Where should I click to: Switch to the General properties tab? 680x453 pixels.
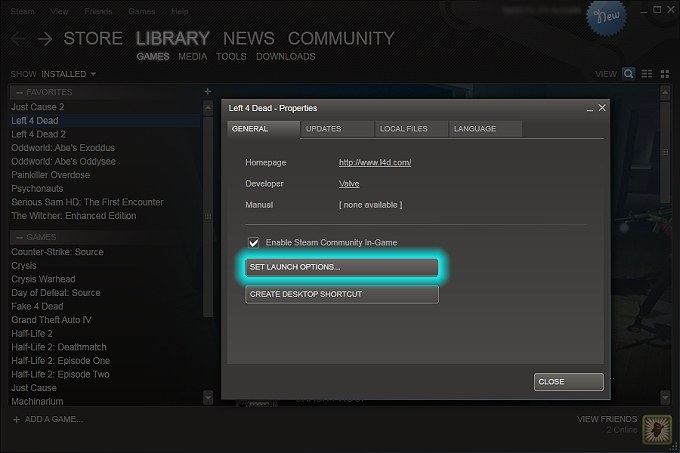click(263, 129)
